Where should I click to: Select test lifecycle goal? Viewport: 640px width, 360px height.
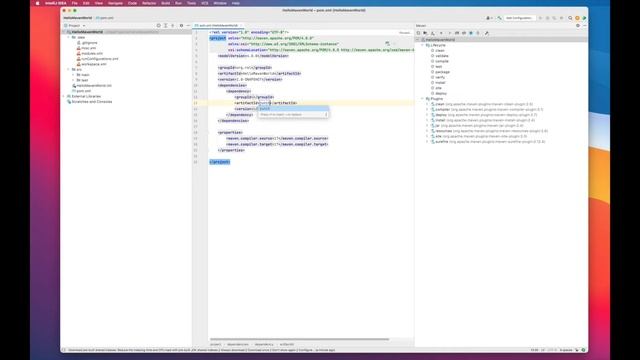point(436,67)
